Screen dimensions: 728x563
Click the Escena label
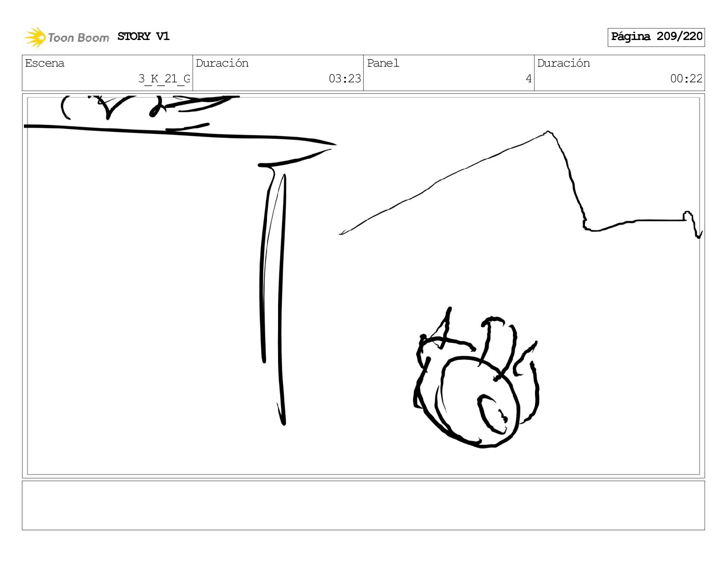coord(45,63)
